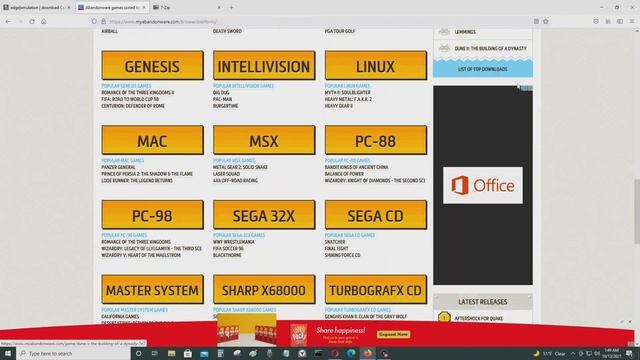Open Aftershock for Quake latest release

point(479,318)
